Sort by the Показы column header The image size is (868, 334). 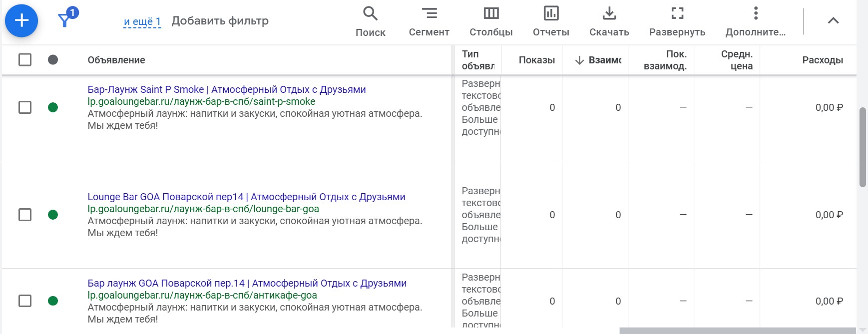tap(537, 60)
